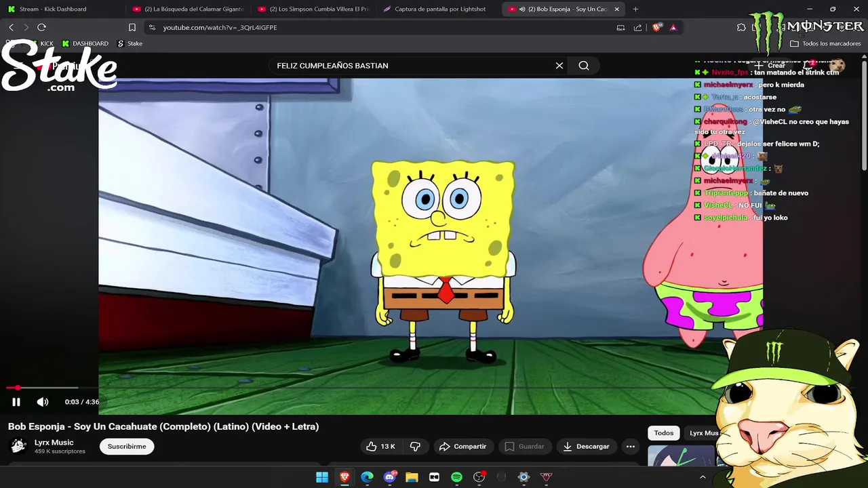Switch to La Búsqueda del Calamar Gigante tab
This screenshot has height=488, width=868.
pos(186,9)
